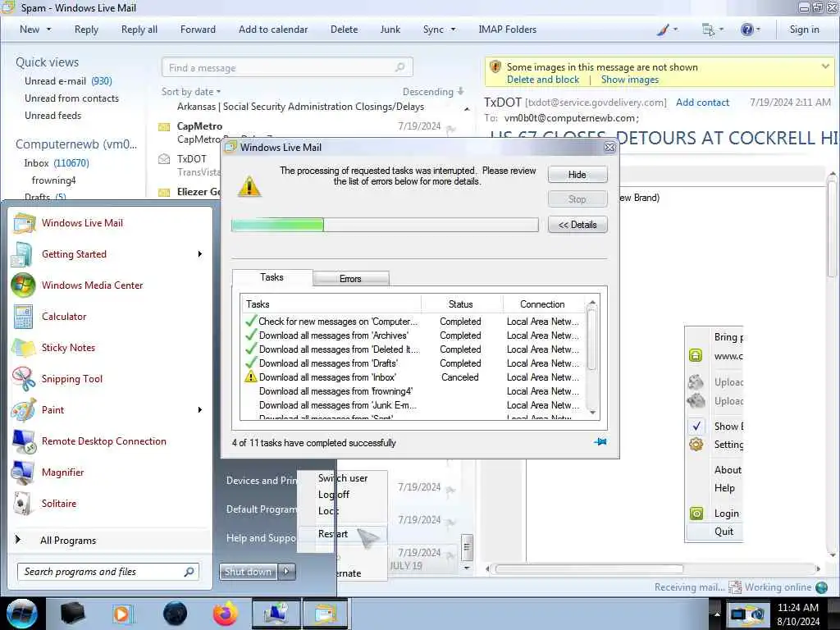The width and height of the screenshot is (840, 630).
Task: Click the Delete and block link
Action: (543, 80)
